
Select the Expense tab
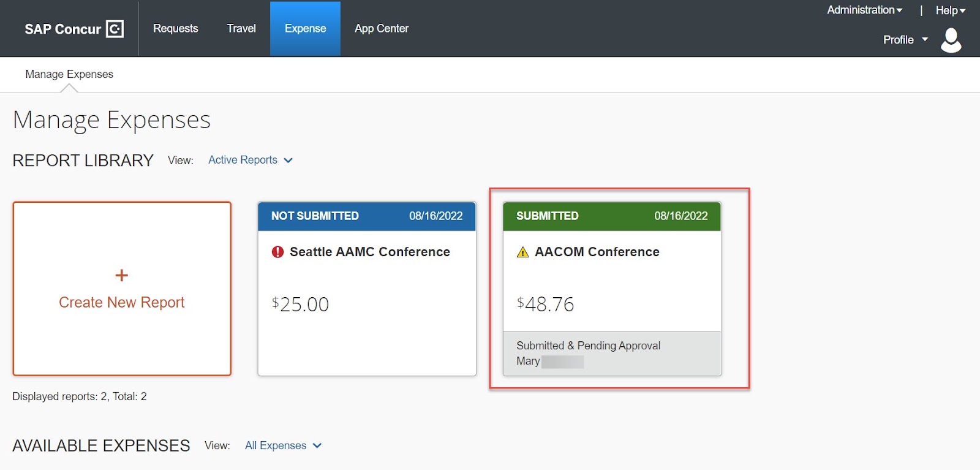pos(305,28)
